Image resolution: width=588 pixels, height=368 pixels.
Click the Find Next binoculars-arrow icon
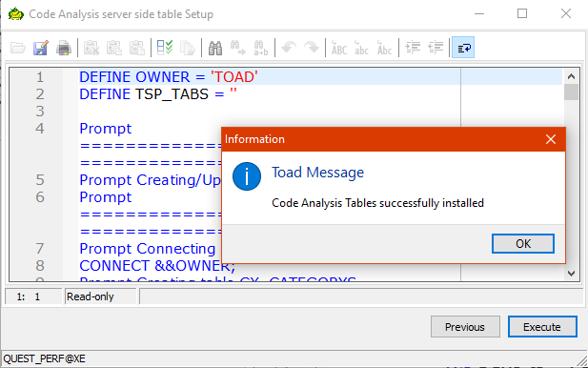pyautogui.click(x=237, y=48)
